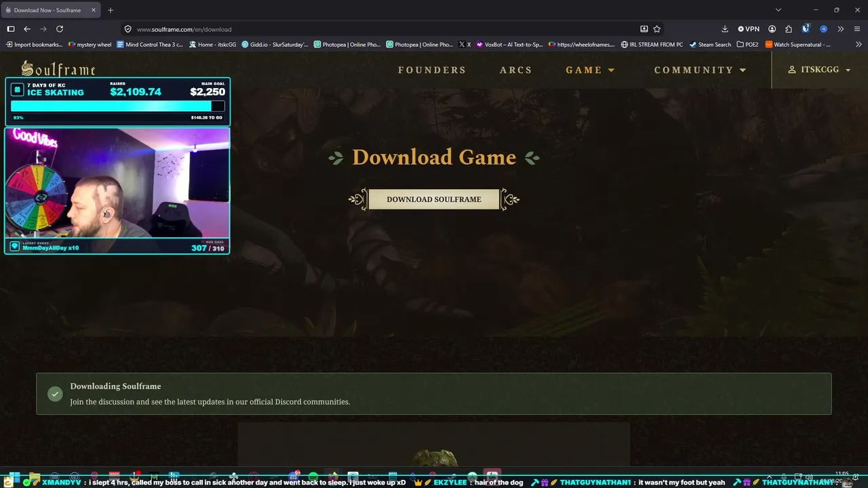Click the blue shield extension icon
The image size is (868, 488).
point(806,29)
